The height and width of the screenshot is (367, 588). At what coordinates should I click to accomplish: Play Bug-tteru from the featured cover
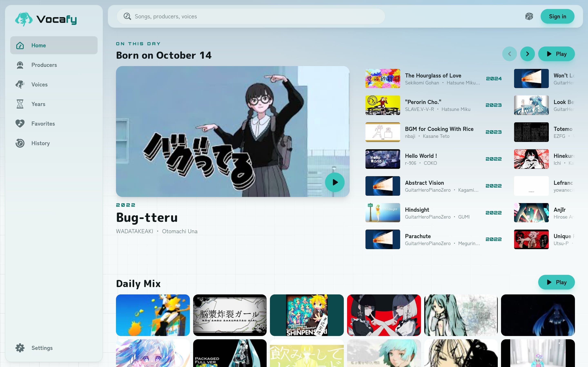click(x=335, y=182)
